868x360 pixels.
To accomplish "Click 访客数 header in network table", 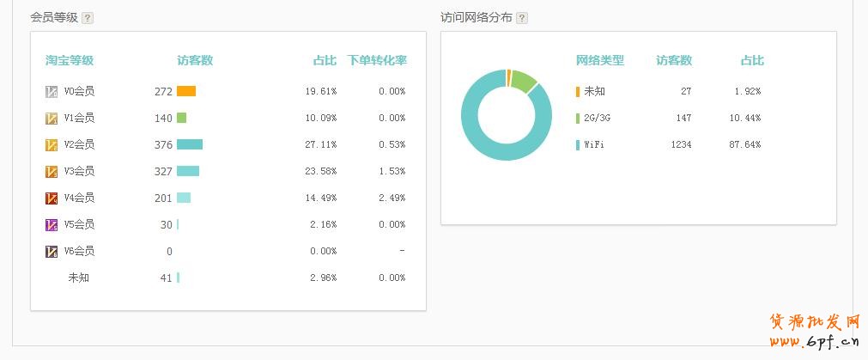I will (674, 60).
